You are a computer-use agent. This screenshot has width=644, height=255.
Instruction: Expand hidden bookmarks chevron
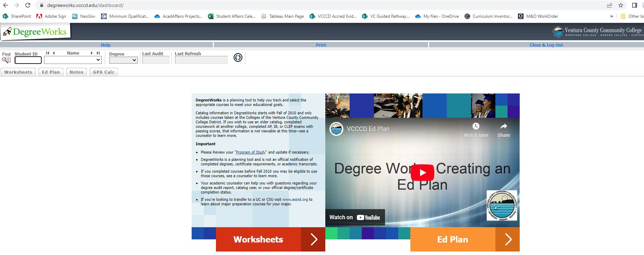pyautogui.click(x=611, y=16)
